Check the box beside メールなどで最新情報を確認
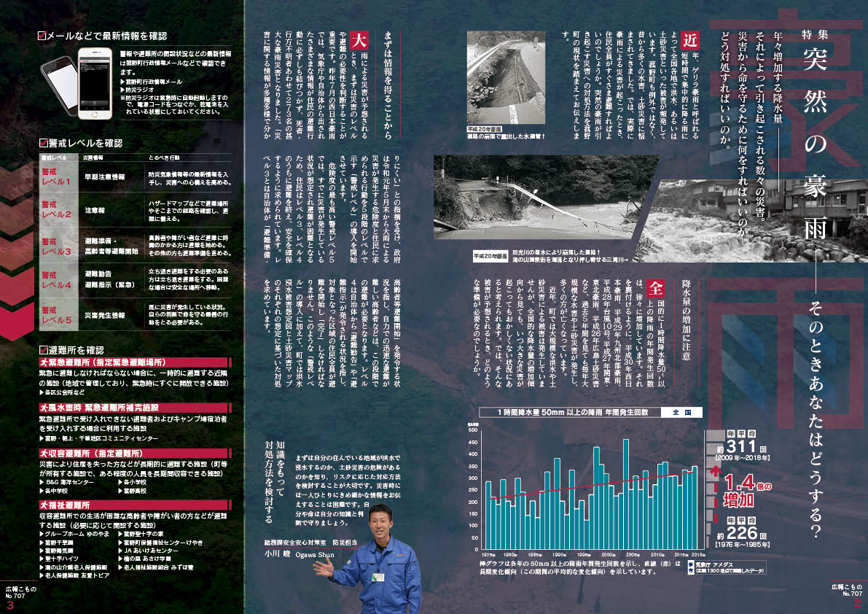The image size is (868, 614). pos(42,36)
